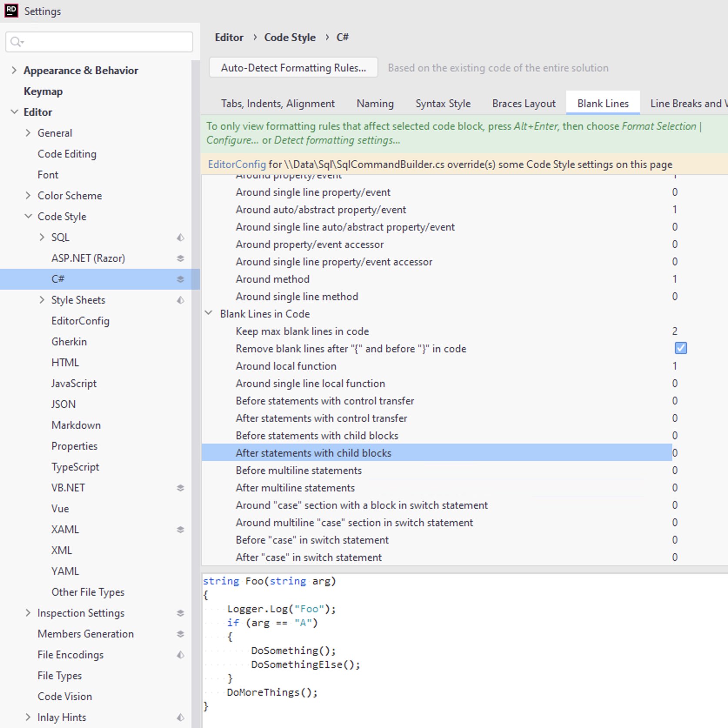
Task: Collapse the Code Style tree node
Action: click(28, 216)
